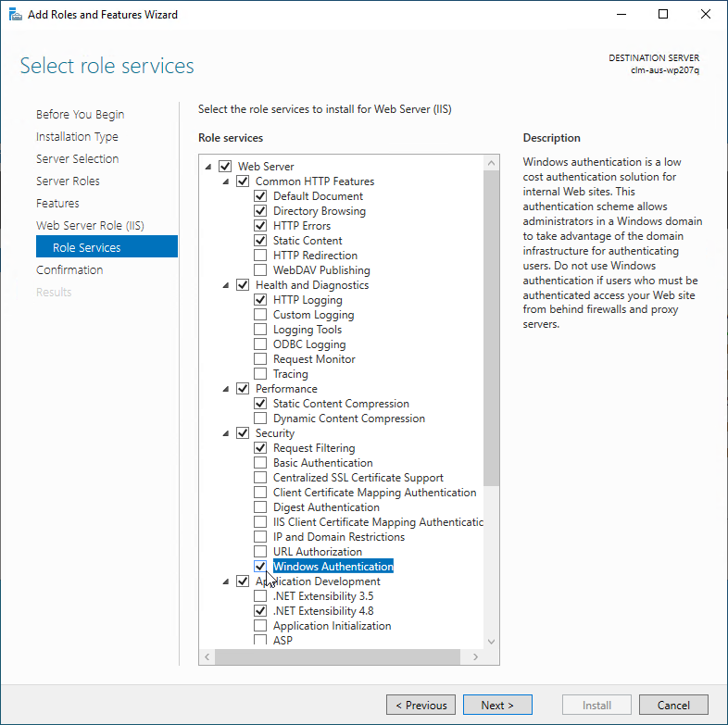
Task: Check Client Certificate Mapping Authentication box
Action: point(260,493)
